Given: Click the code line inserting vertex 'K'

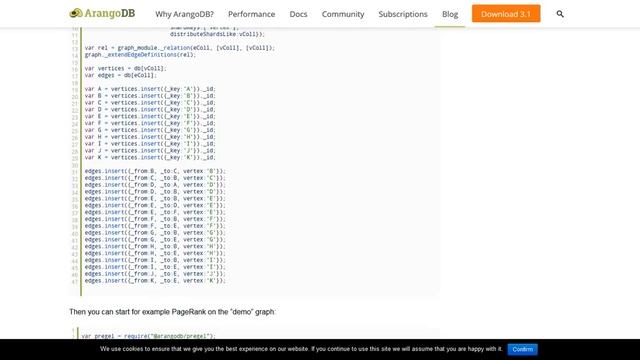Looking at the screenshot, I should tap(150, 158).
